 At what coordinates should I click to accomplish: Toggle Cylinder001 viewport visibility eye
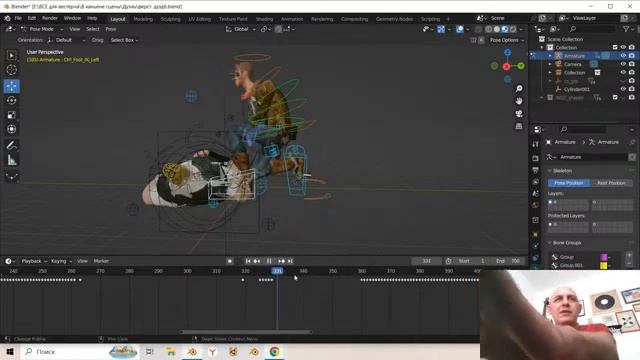623,89
